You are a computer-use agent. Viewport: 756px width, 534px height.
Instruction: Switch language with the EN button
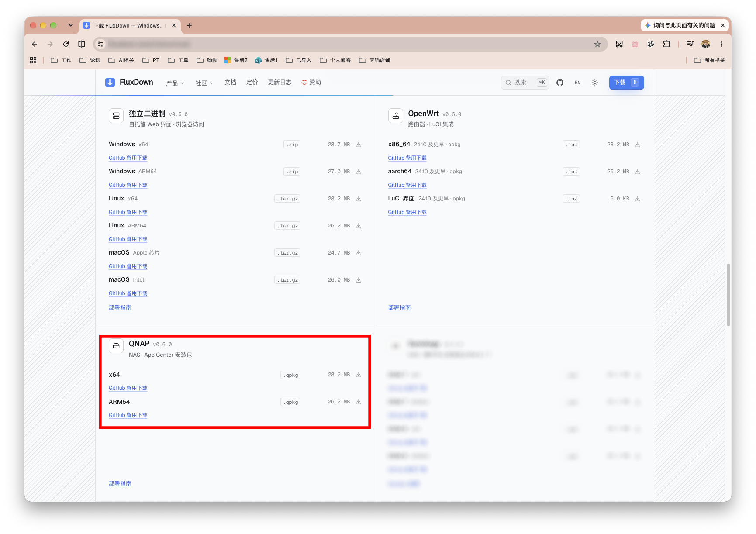(x=577, y=83)
